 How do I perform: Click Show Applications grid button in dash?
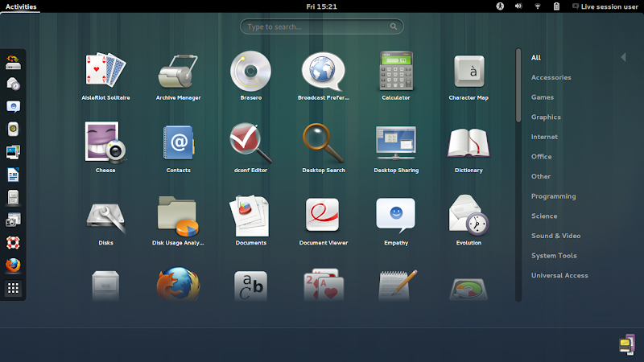pyautogui.click(x=13, y=289)
